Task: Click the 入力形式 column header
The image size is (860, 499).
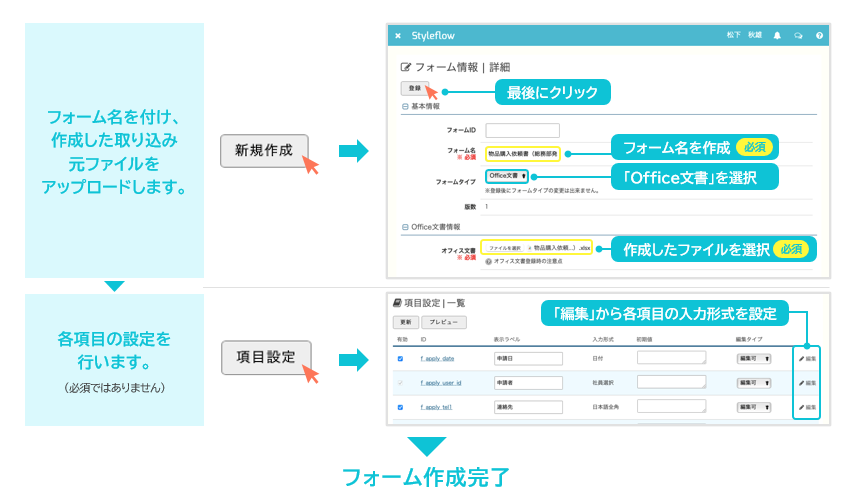Action: [x=603, y=339]
